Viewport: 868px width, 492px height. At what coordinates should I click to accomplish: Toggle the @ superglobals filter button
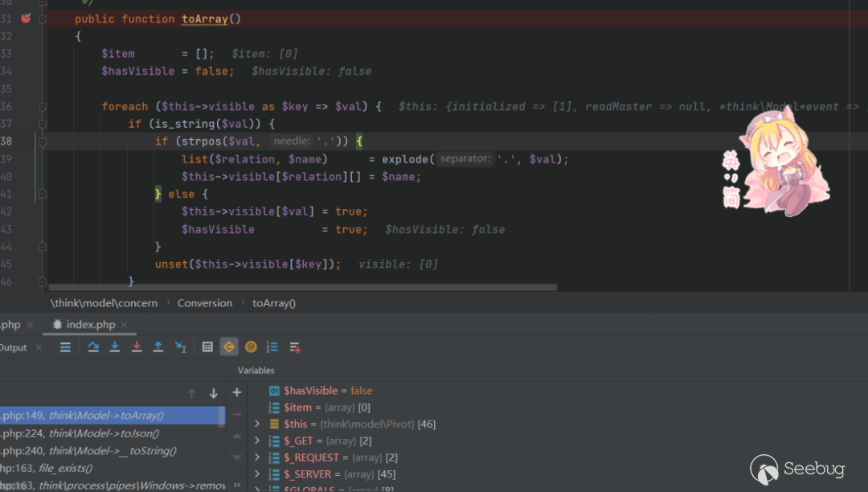tap(251, 347)
